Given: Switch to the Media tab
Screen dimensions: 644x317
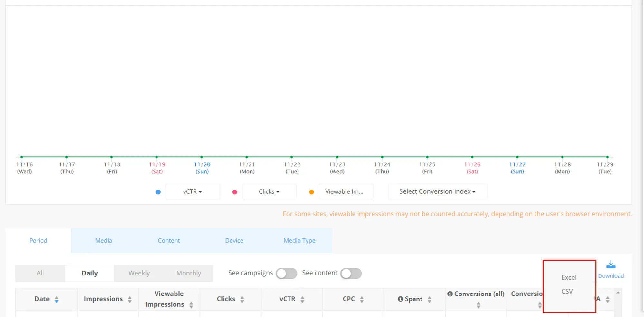Looking at the screenshot, I should (x=104, y=241).
